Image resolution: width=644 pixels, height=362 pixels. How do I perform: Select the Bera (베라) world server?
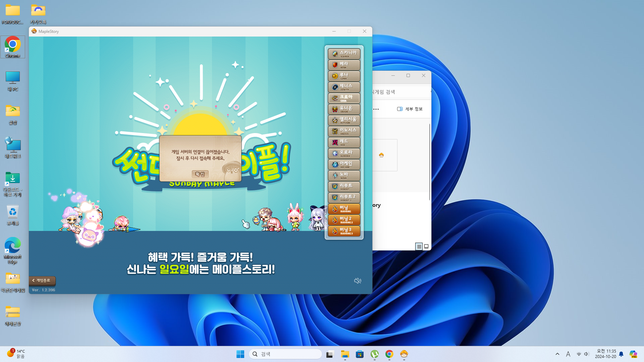pyautogui.click(x=344, y=65)
